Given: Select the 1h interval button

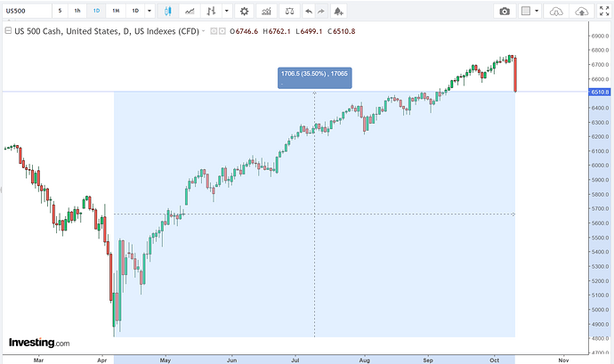Looking at the screenshot, I should pos(77,11).
